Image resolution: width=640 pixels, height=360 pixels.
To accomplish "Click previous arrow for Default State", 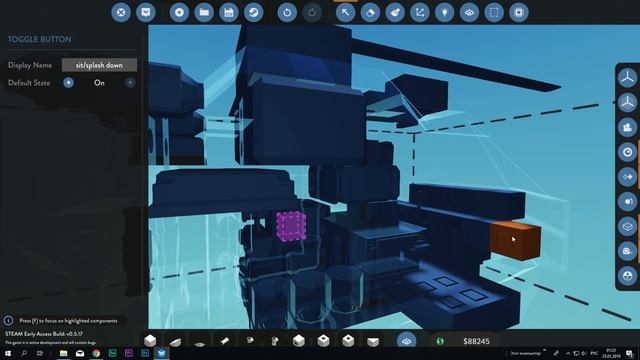I will (x=68, y=82).
